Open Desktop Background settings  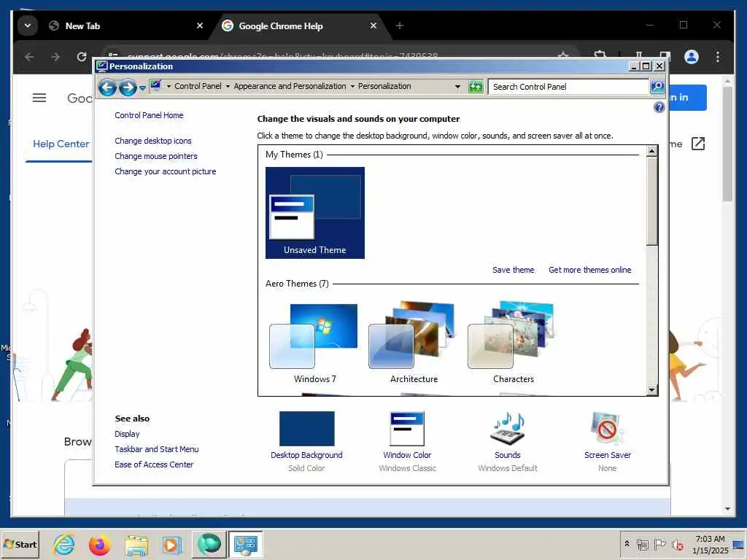(307, 442)
